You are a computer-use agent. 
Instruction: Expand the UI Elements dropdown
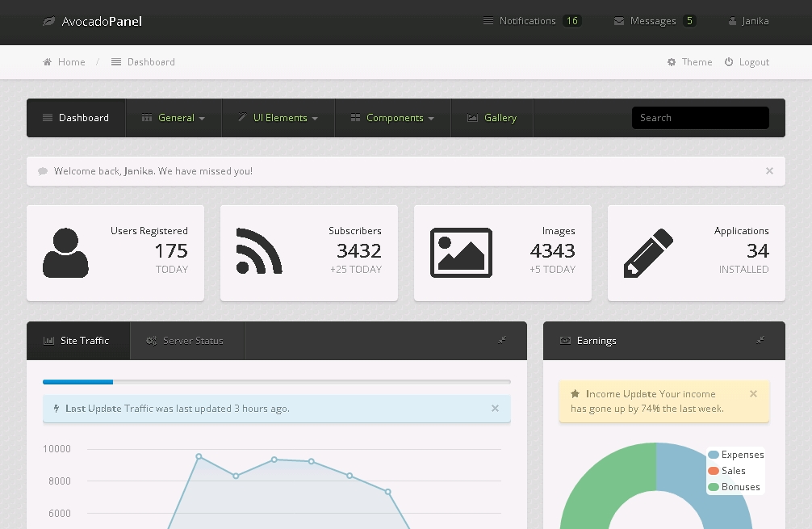click(278, 118)
